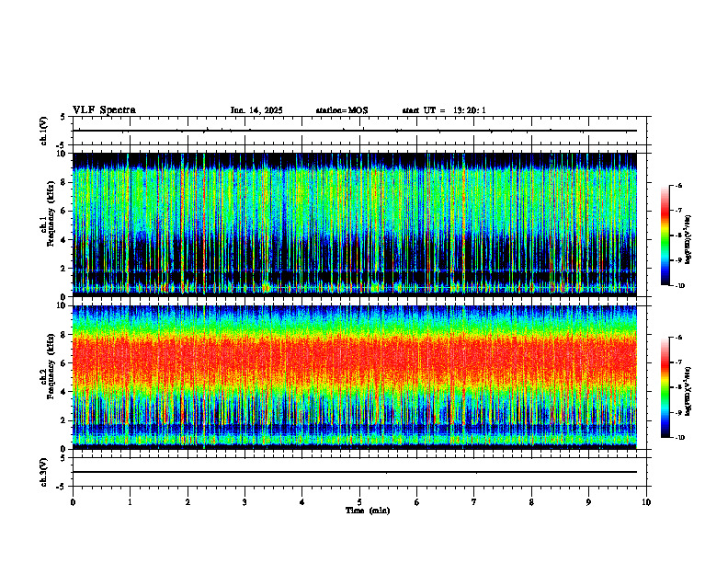Screen dimensions: 728x563
Task: Click the ch.1 frequency axis "4" tick label
Action: point(64,240)
